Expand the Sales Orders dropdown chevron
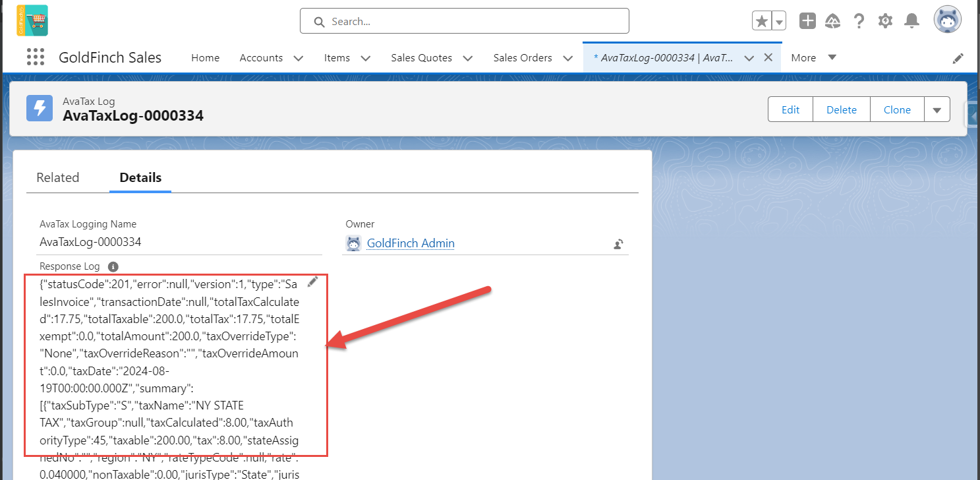 [568, 58]
